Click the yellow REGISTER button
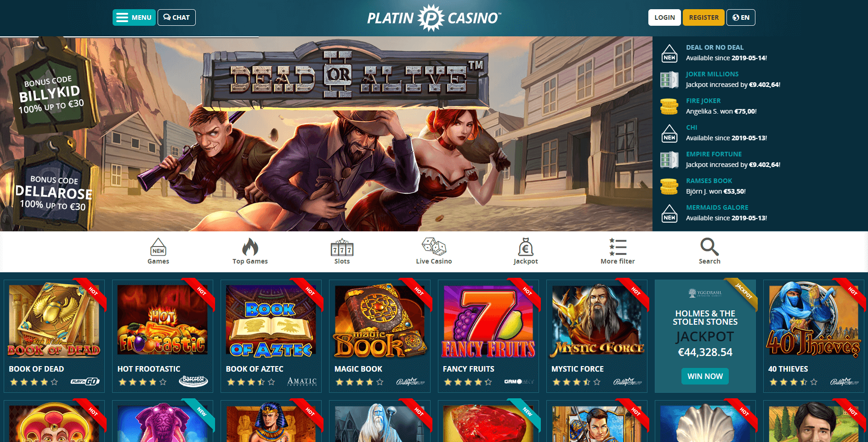Screen dimensions: 868x442 click(703, 17)
